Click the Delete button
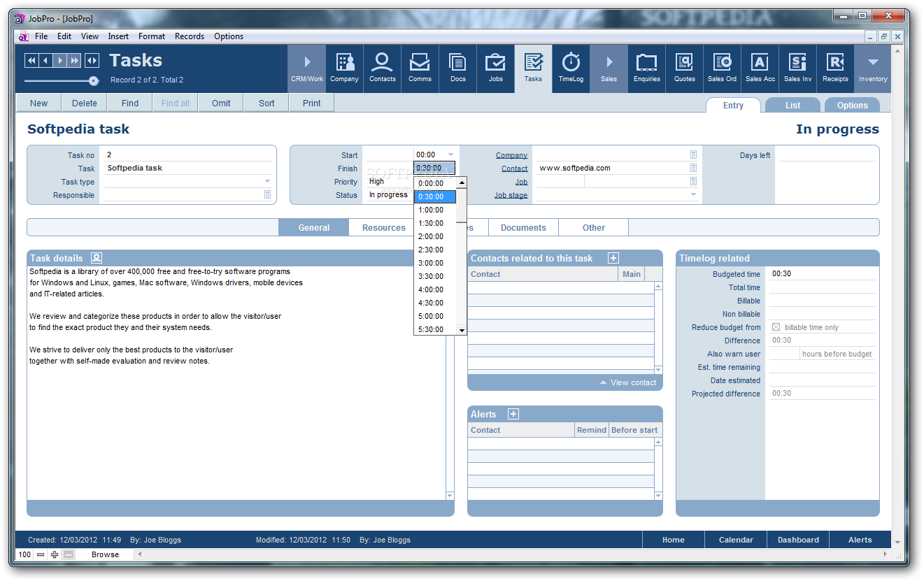The width and height of the screenshot is (924, 581). [x=85, y=103]
